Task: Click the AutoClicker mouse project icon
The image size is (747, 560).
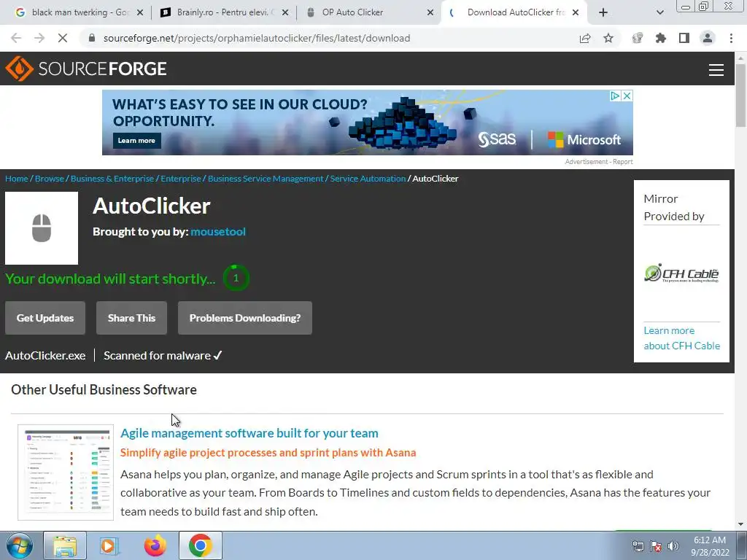Action: [42, 228]
